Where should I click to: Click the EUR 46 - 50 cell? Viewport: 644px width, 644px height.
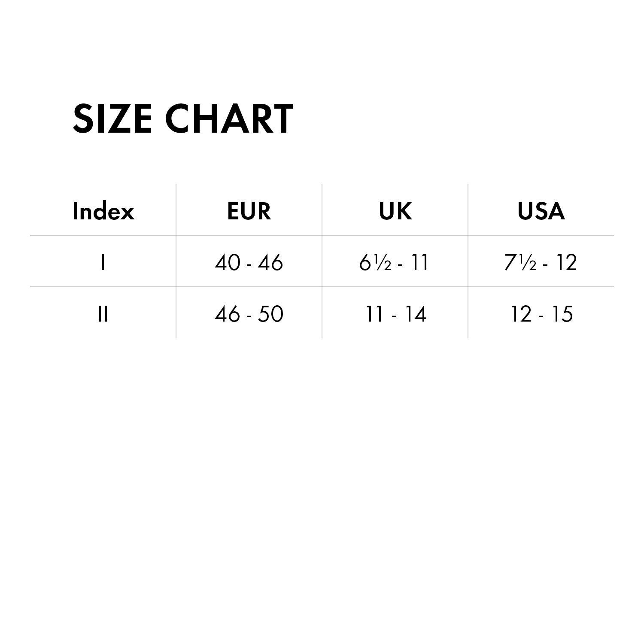point(249,314)
